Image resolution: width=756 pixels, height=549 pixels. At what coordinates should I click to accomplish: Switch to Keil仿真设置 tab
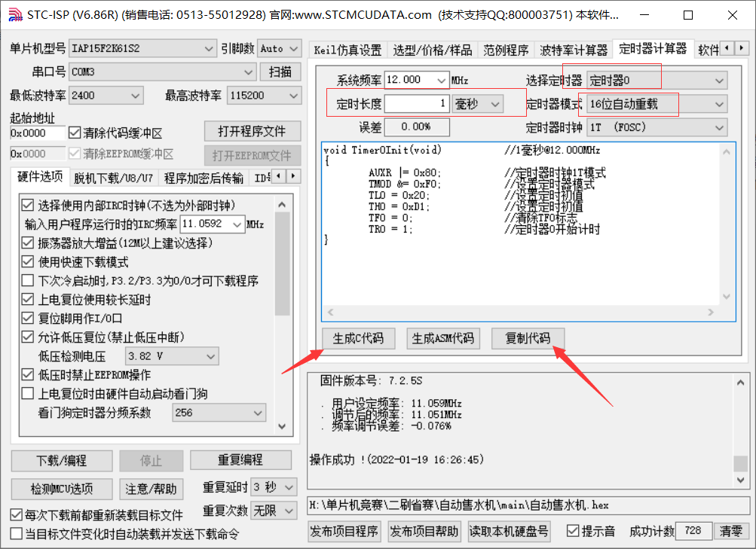pyautogui.click(x=347, y=50)
